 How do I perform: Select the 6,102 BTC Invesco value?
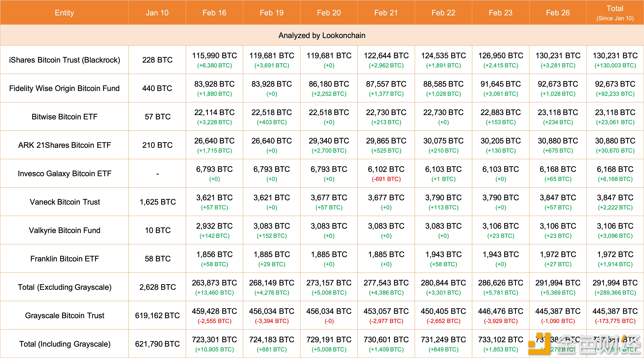tap(386, 169)
